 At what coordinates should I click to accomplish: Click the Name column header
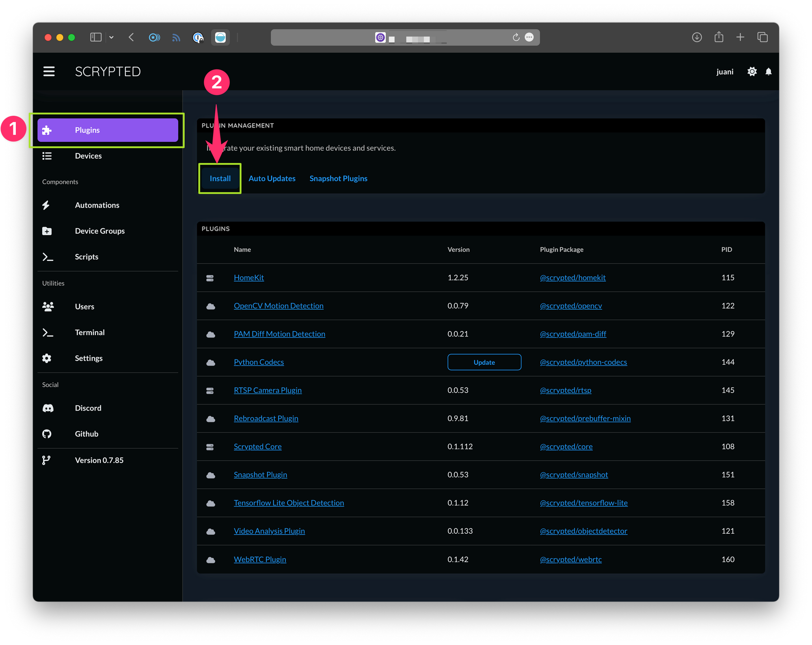point(242,249)
